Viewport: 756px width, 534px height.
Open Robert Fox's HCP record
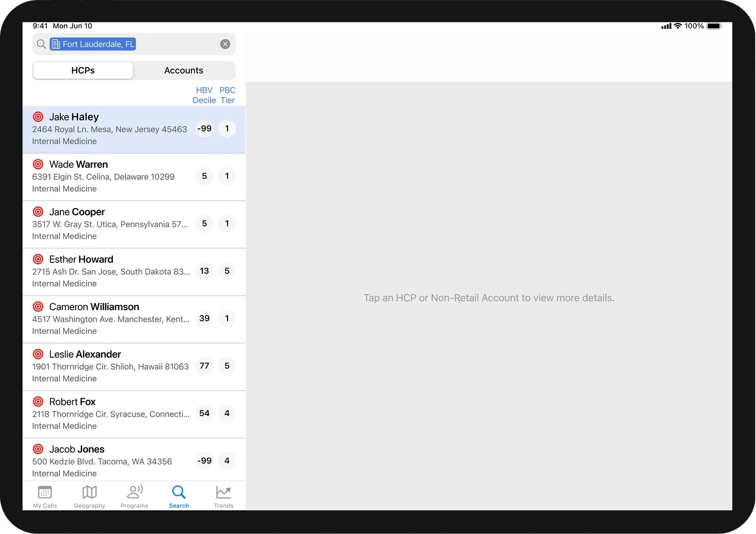[x=134, y=415]
